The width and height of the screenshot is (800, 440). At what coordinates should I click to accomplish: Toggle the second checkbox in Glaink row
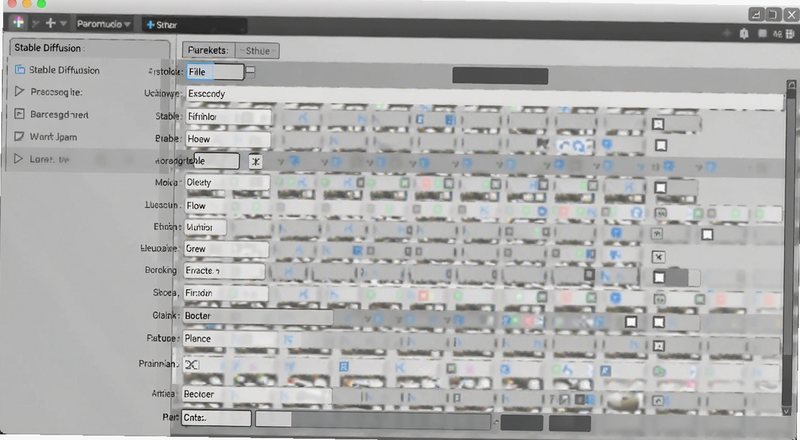click(659, 322)
